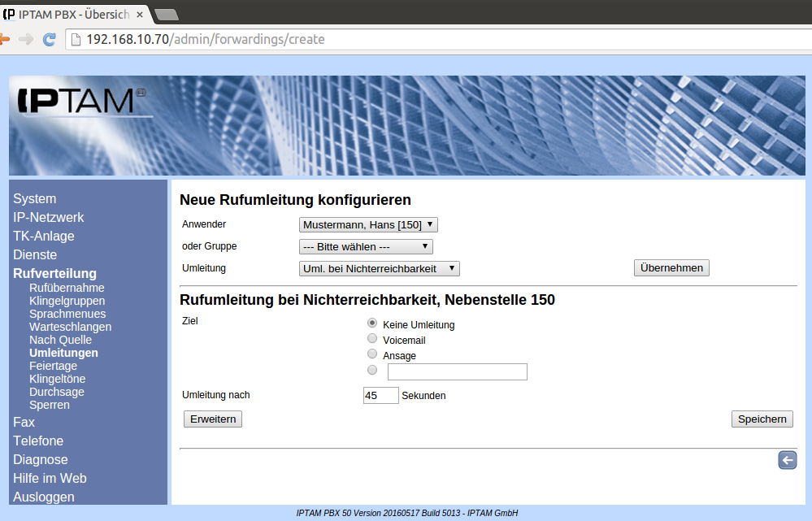Viewport: 812px width, 521px height.
Task: Focus the Sekunden delay input field
Action: tap(380, 396)
